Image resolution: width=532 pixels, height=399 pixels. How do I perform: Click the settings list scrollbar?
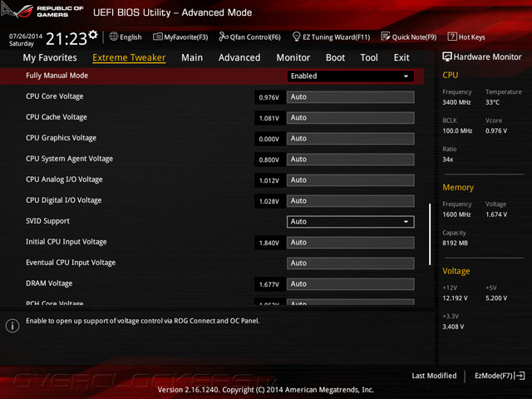click(430, 234)
